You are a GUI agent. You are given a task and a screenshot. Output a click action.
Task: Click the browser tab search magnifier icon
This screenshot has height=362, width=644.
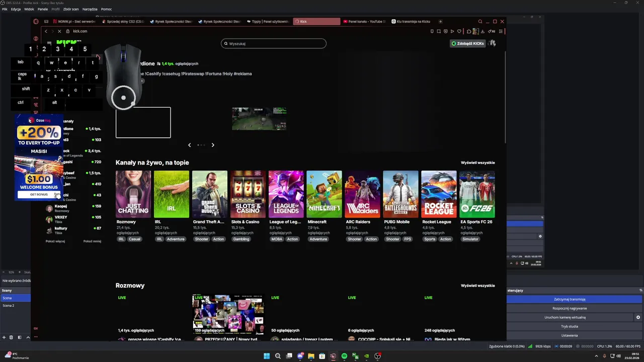(x=480, y=22)
